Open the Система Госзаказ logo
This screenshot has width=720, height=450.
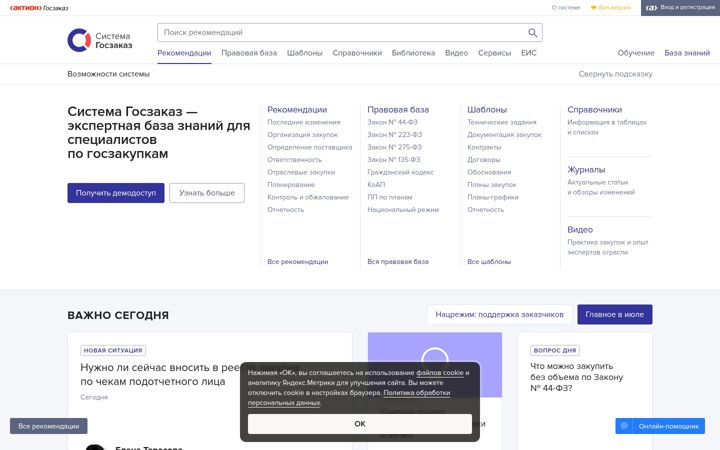pos(100,40)
